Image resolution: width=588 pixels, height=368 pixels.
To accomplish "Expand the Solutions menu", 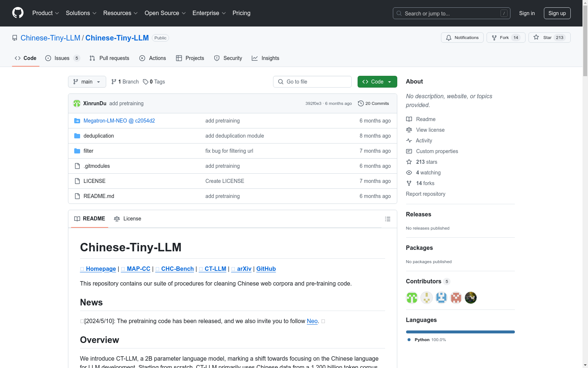I will [x=81, y=13].
